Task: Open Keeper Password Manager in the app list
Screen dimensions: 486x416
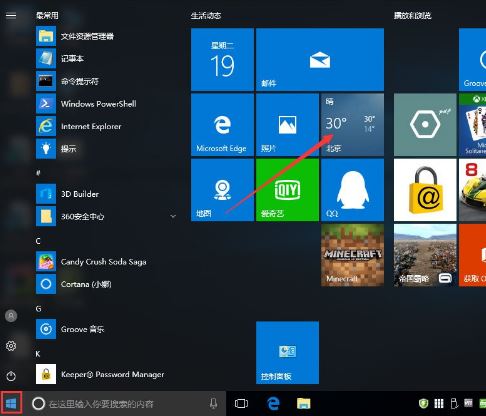Action: 107,374
